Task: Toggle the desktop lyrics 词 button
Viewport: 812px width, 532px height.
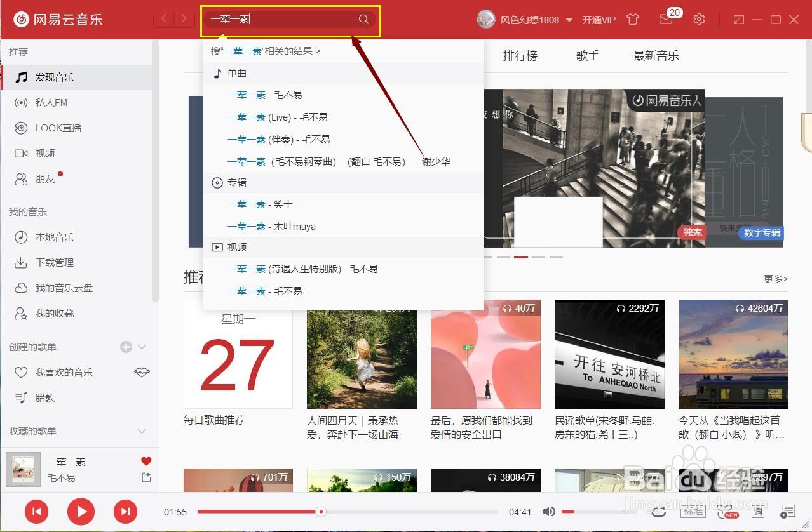Action: point(757,511)
